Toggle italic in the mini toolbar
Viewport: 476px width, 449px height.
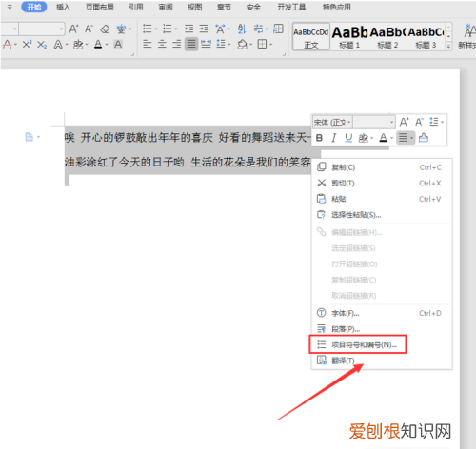[x=334, y=138]
